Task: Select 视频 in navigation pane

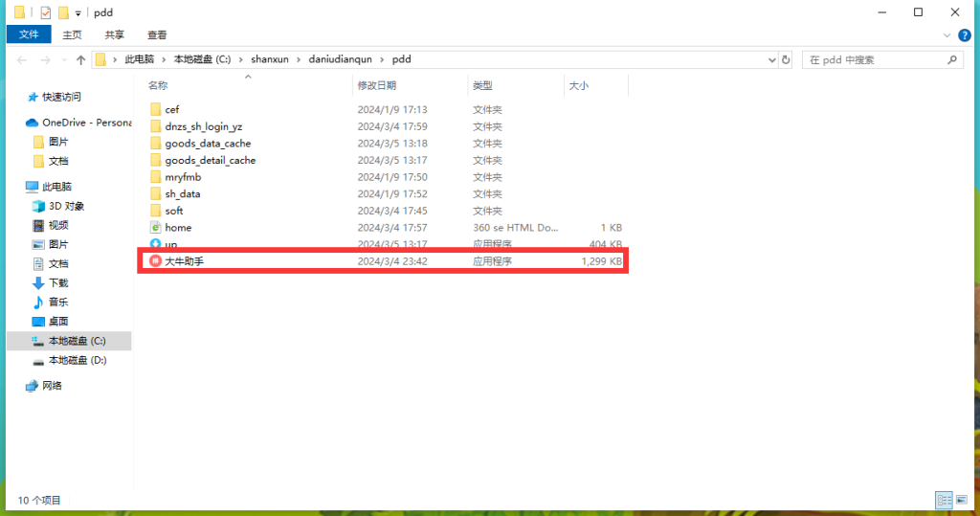Action: pos(58,225)
